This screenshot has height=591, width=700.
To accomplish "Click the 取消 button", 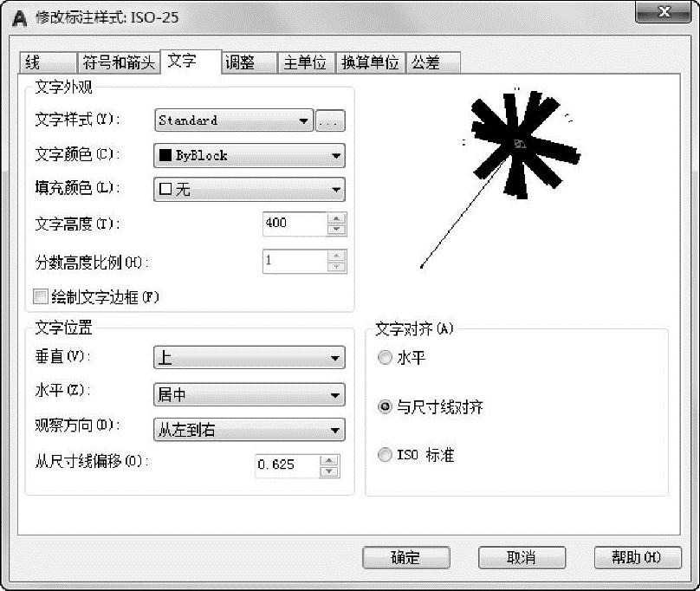I will (x=522, y=557).
